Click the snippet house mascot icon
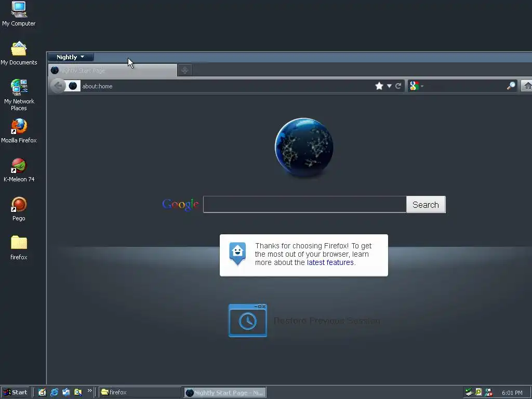 coord(237,254)
